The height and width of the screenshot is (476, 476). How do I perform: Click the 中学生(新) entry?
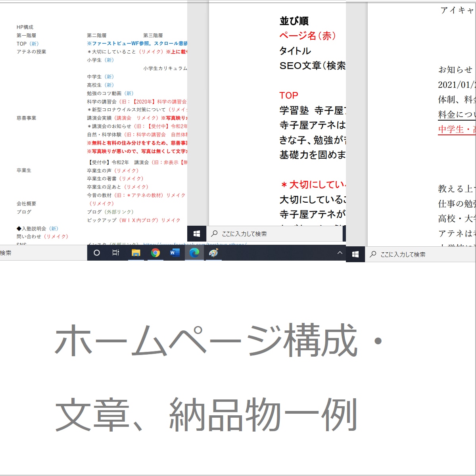click(x=100, y=77)
